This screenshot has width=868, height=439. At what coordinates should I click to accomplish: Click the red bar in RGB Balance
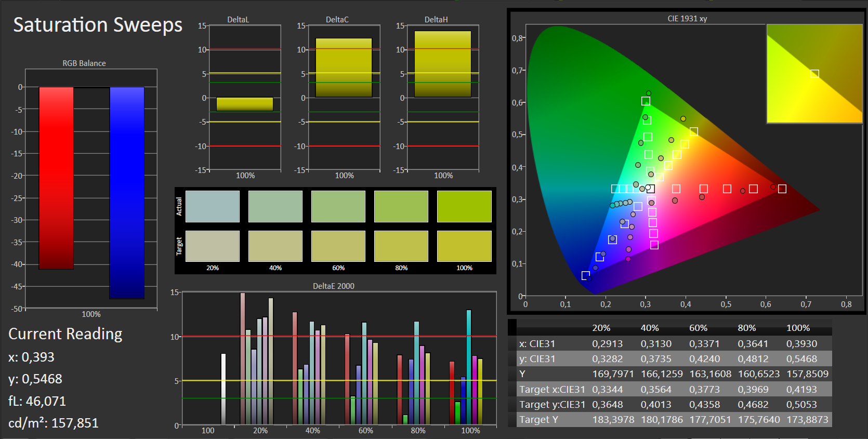[56, 178]
